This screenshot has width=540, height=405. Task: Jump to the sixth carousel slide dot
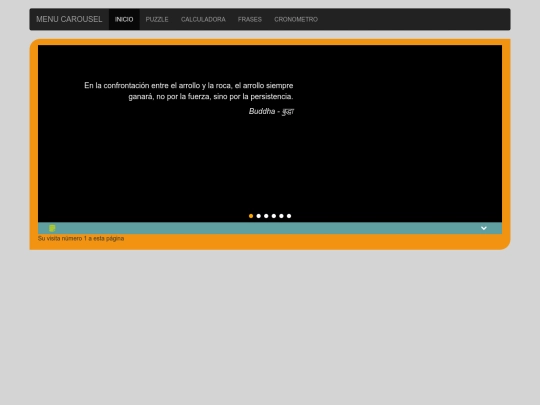(x=289, y=216)
